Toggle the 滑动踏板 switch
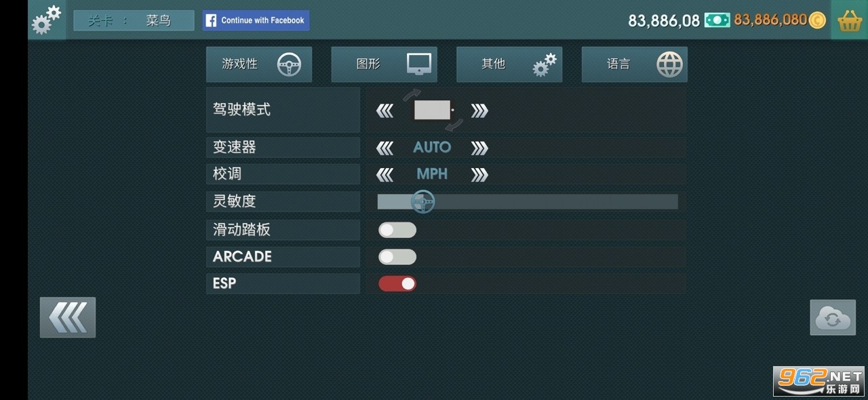868x400 pixels. pyautogui.click(x=397, y=230)
